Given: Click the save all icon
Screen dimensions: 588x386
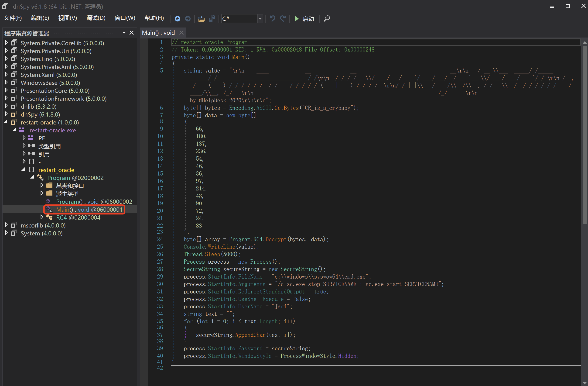Looking at the screenshot, I should pos(212,19).
